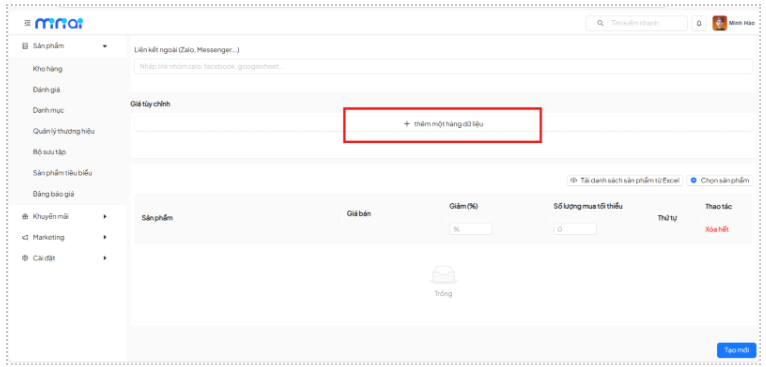766x367 pixels.
Task: Click the Trống empty label
Action: click(x=443, y=294)
